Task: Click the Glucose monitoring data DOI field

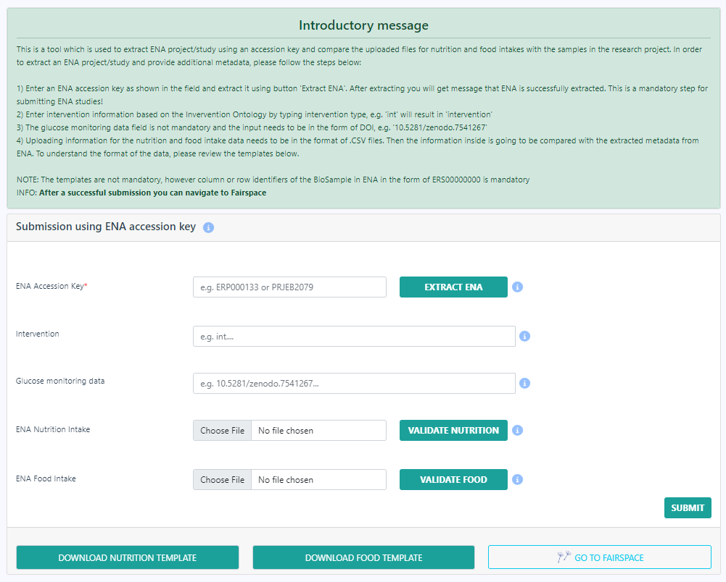Action: point(354,384)
